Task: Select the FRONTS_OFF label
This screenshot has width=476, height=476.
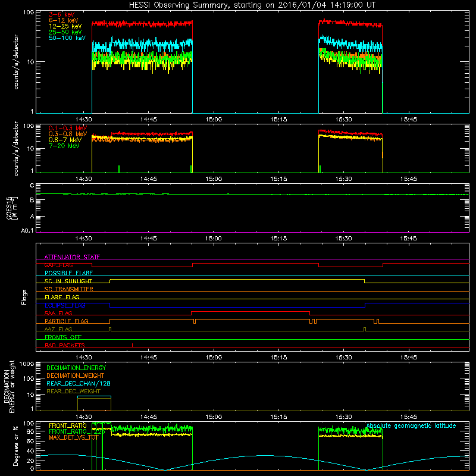Action: point(63,337)
